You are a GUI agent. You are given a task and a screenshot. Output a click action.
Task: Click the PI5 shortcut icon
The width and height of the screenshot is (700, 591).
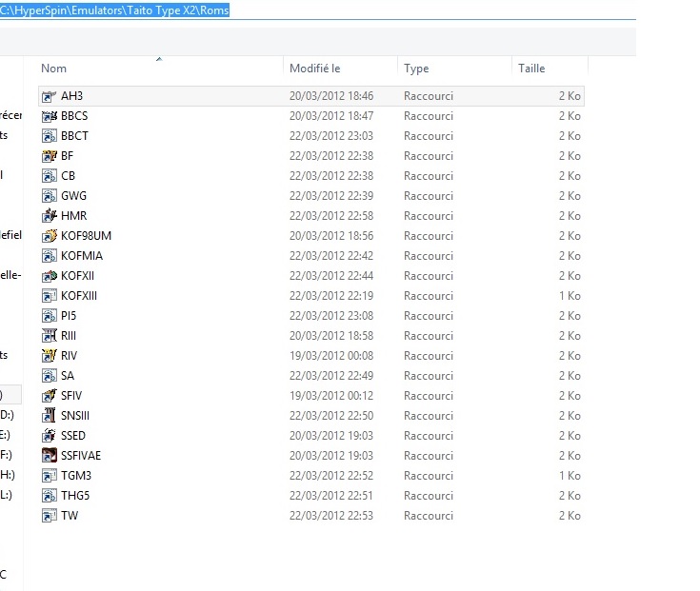coord(50,316)
